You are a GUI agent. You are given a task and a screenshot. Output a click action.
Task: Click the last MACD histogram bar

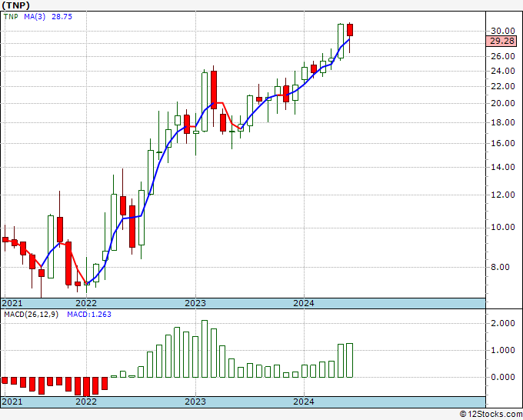(349, 360)
